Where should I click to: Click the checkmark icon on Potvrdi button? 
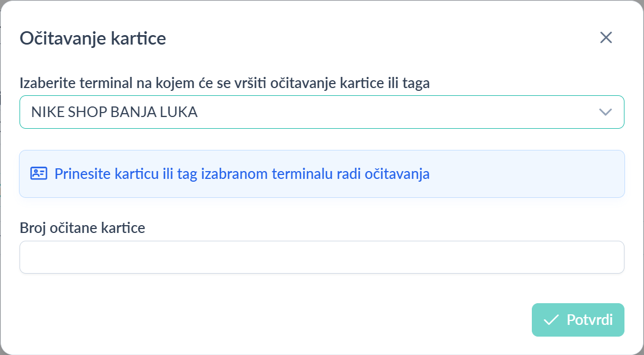551,320
